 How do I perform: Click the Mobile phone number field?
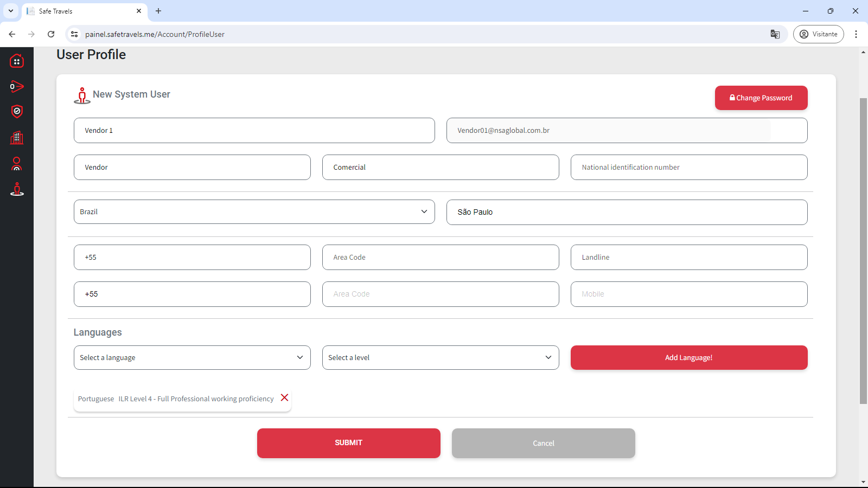[688, 294]
